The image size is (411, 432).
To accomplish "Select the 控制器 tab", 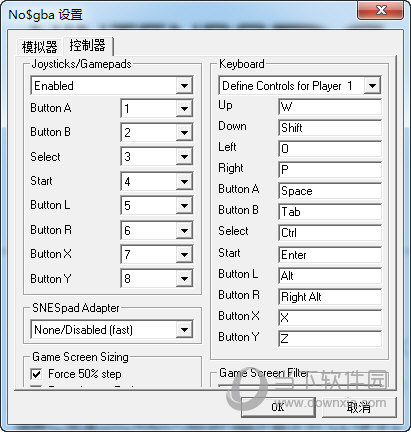I will [x=87, y=45].
